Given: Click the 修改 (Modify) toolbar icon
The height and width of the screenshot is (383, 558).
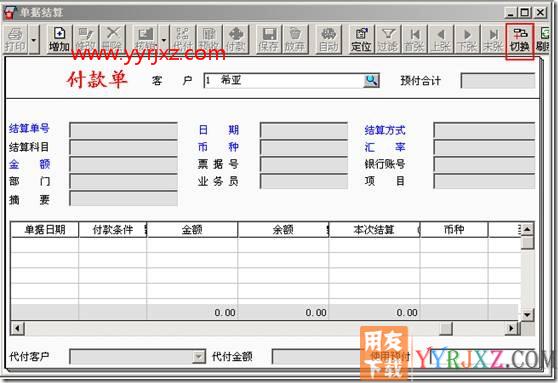Looking at the screenshot, I should pos(86,39).
